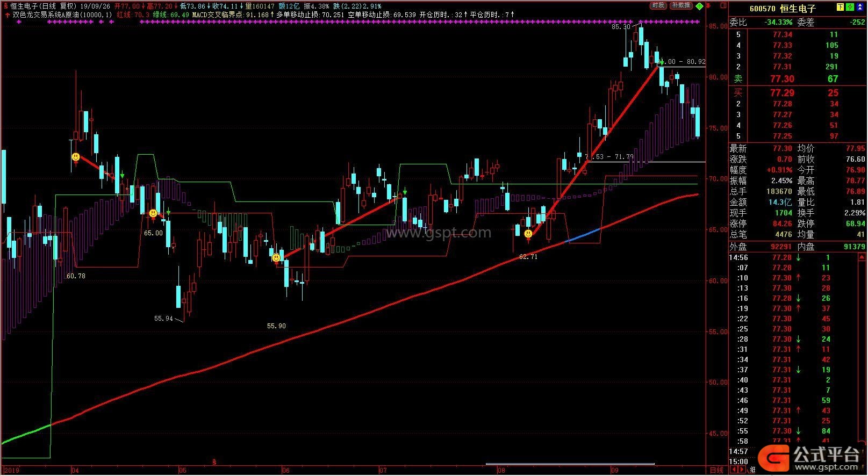Screen dimensions: 868x476
Task: Click the 双色龙交易系统A原油 indicator name
Action: click(x=46, y=15)
